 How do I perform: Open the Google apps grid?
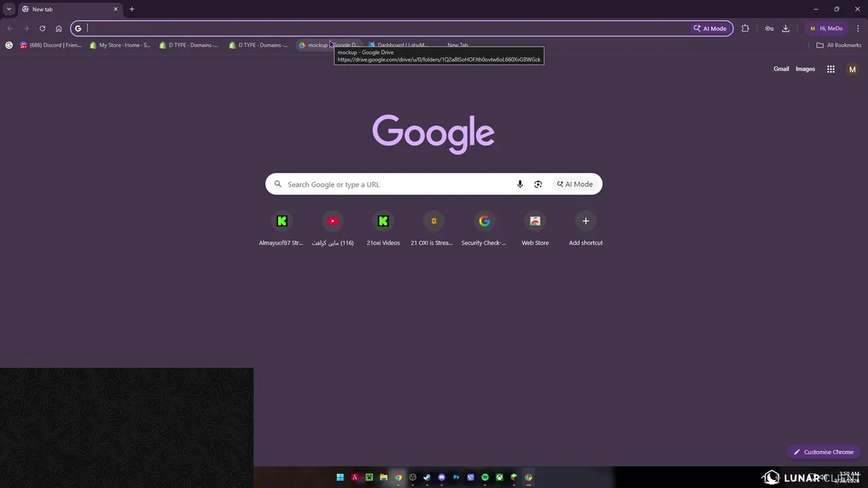pos(831,69)
